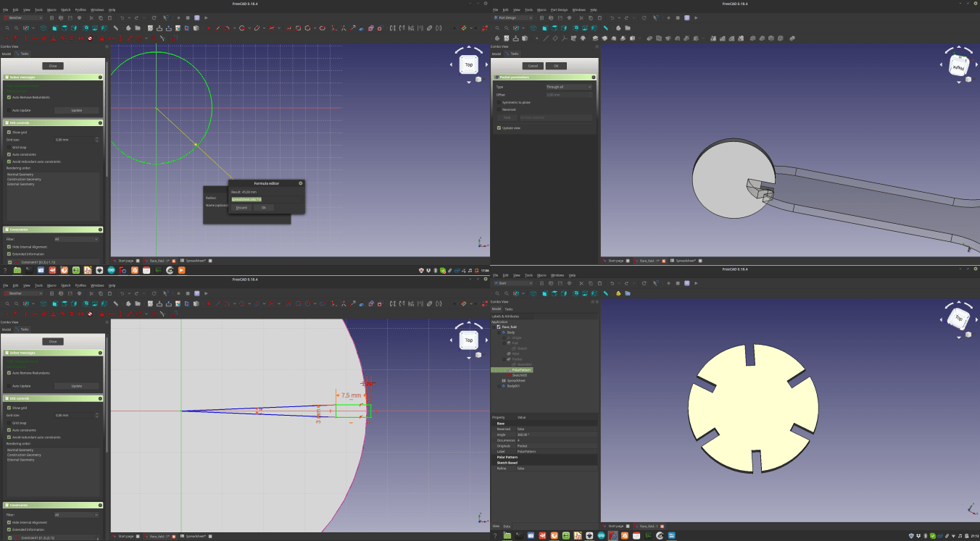This screenshot has width=980, height=541.
Task: Open Sketch menu in upper Sketcher window
Action: (x=65, y=9)
